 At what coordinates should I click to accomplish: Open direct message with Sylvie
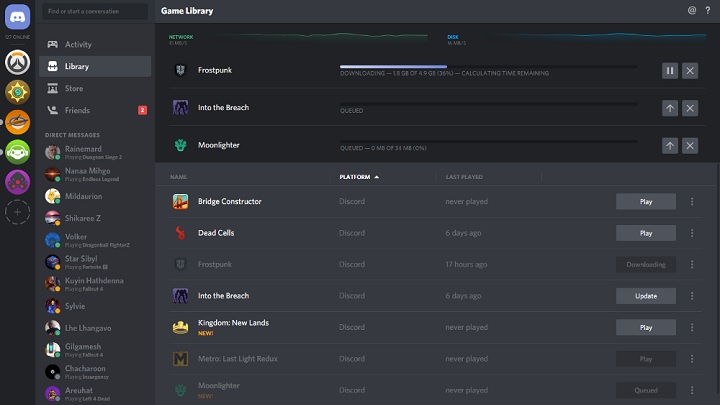click(x=95, y=306)
